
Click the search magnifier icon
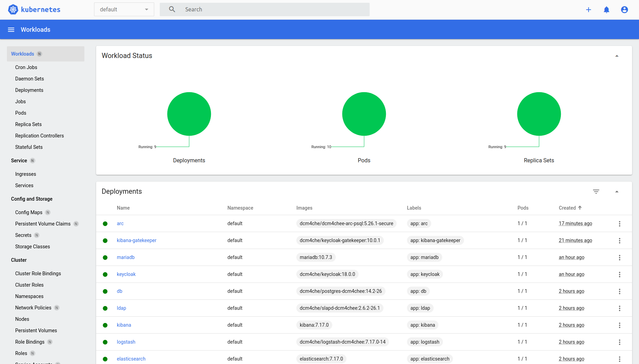tap(172, 9)
